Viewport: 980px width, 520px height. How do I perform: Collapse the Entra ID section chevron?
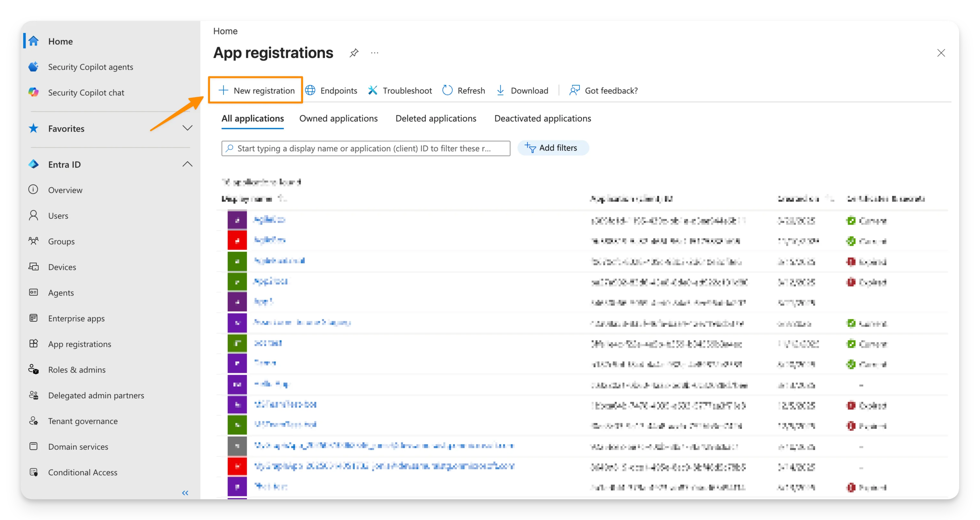click(187, 164)
